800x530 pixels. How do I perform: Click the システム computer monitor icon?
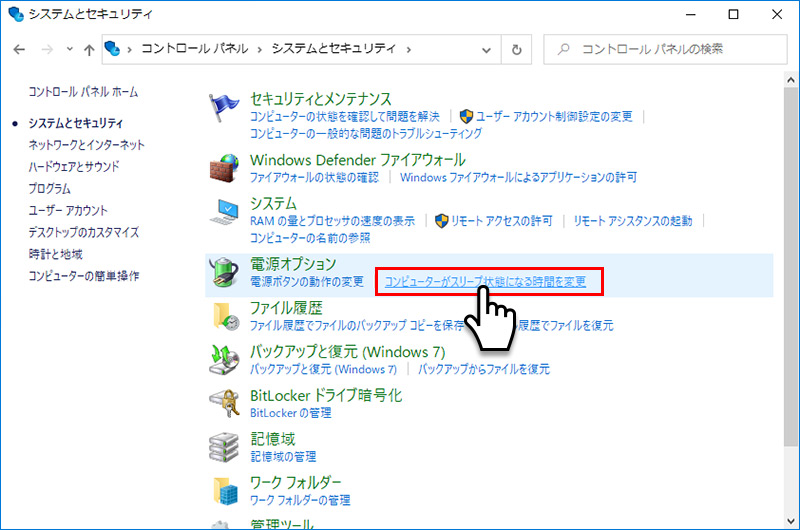(x=224, y=211)
